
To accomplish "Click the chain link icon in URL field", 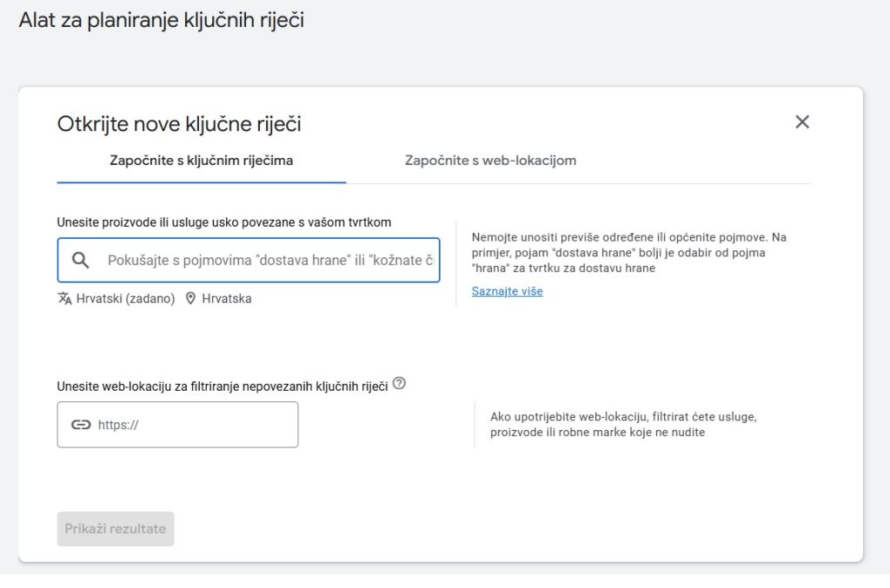I will [x=81, y=425].
